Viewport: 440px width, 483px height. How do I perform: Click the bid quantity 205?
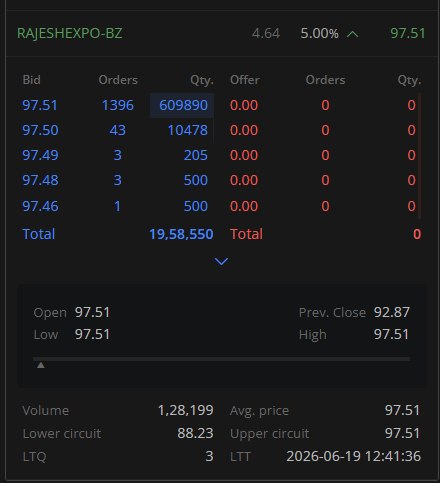(196, 155)
